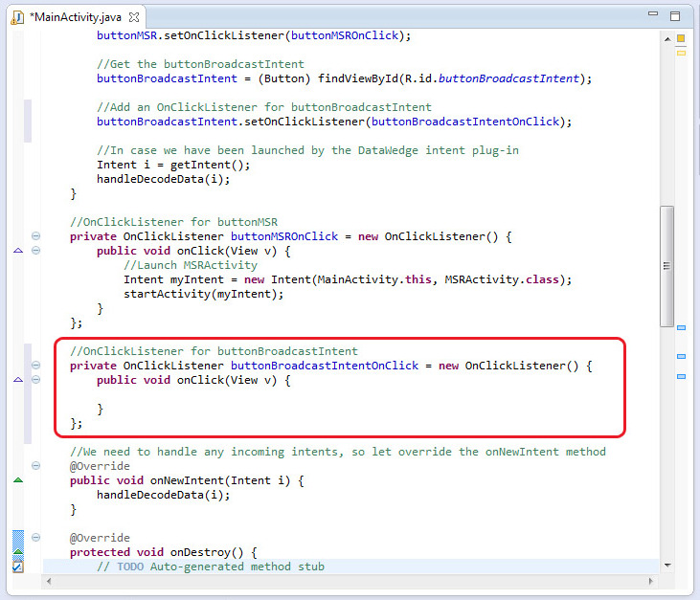
Task: Click the vertical scrollbar thumb
Action: [666, 266]
